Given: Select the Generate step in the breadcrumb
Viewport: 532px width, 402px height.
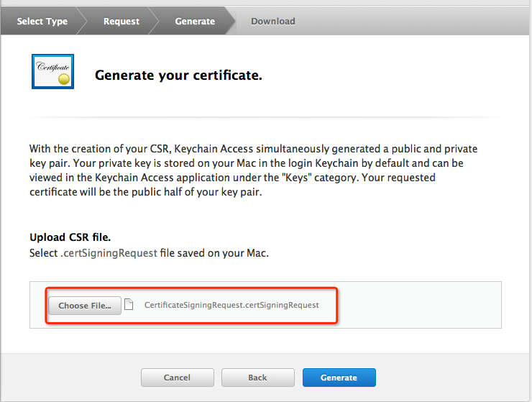Looking at the screenshot, I should pyautogui.click(x=194, y=21).
